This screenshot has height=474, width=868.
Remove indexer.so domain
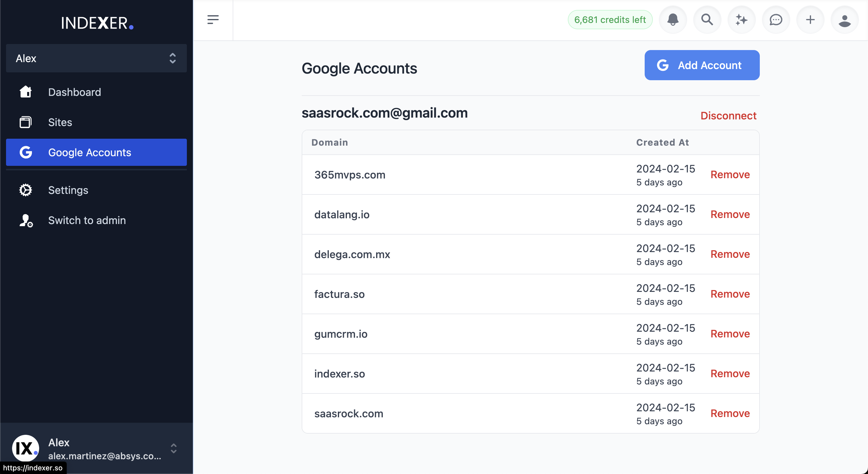tap(730, 374)
